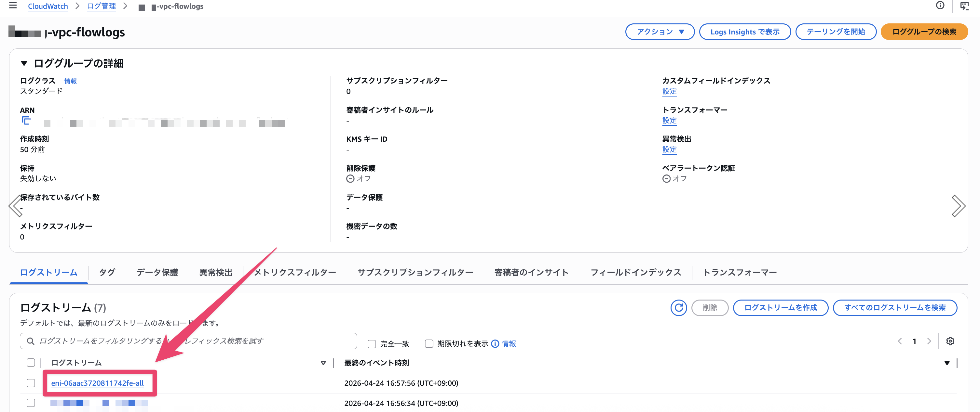Enable the 期限切れを表示 checkbox
Screen dimensions: 980x412
click(429, 343)
